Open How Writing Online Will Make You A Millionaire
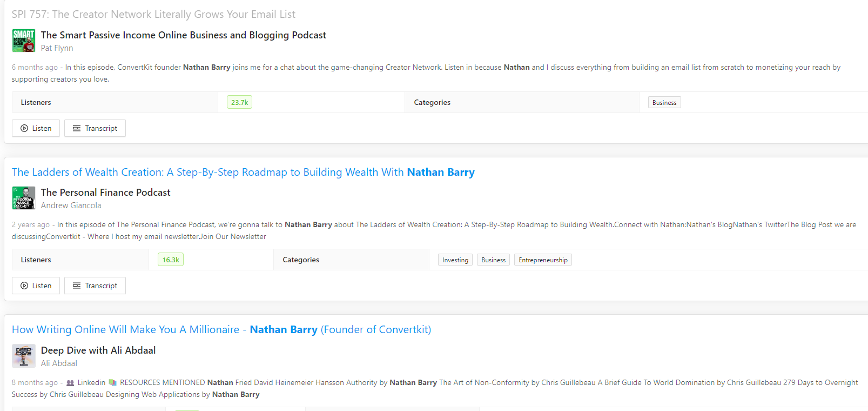Image resolution: width=868 pixels, height=411 pixels. click(x=221, y=329)
